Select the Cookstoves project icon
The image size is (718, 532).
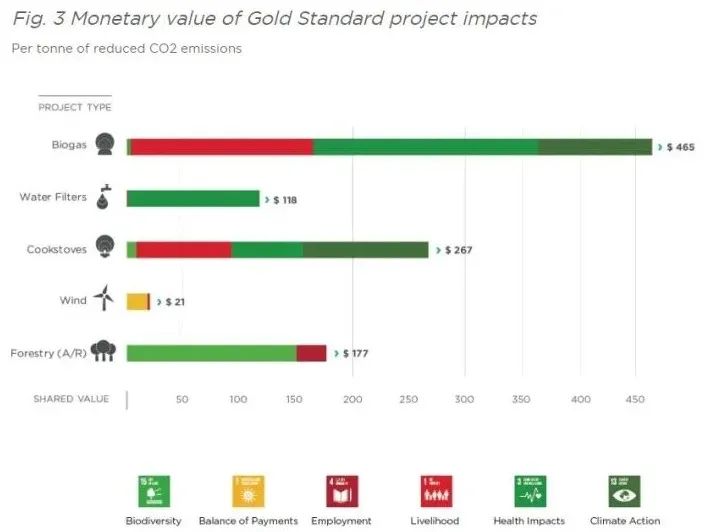[x=104, y=248]
